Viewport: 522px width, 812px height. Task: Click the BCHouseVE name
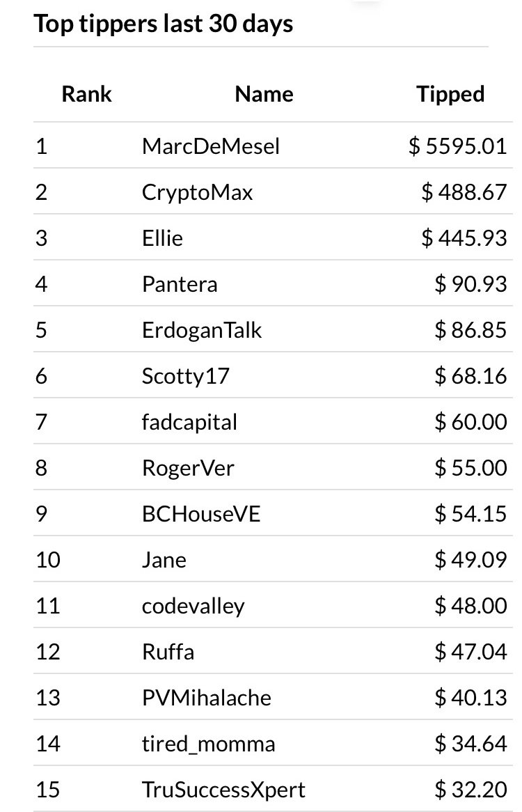coord(201,514)
